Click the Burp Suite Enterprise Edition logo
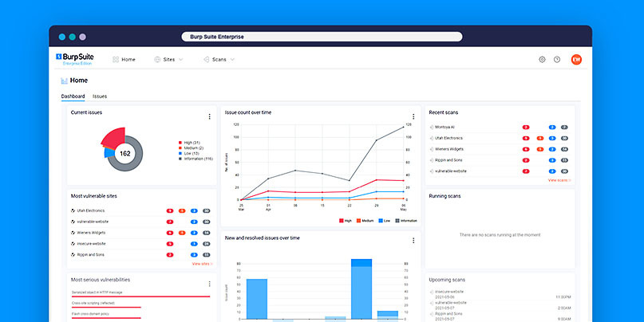Image resolution: width=644 pixels, height=322 pixels. [75, 59]
